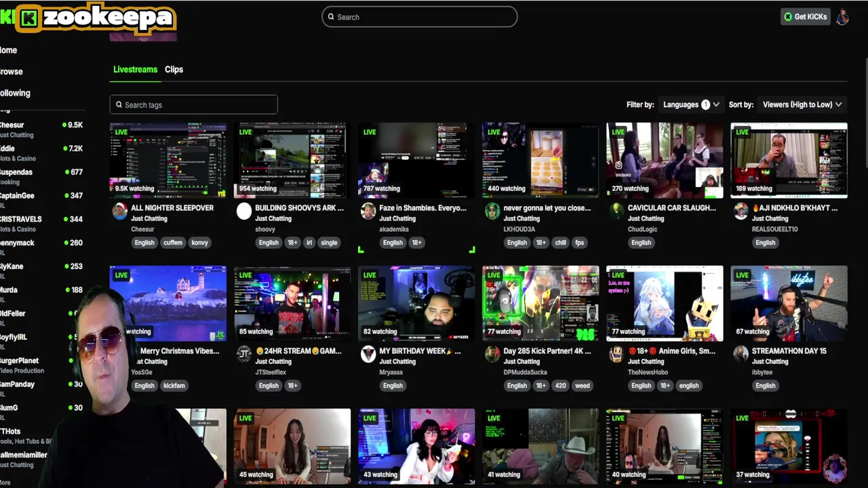Click the magnifier icon in Search tags field

tap(119, 104)
